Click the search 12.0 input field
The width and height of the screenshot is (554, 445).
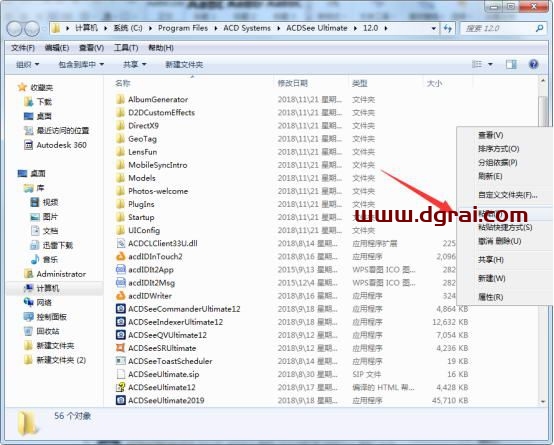tap(497, 28)
